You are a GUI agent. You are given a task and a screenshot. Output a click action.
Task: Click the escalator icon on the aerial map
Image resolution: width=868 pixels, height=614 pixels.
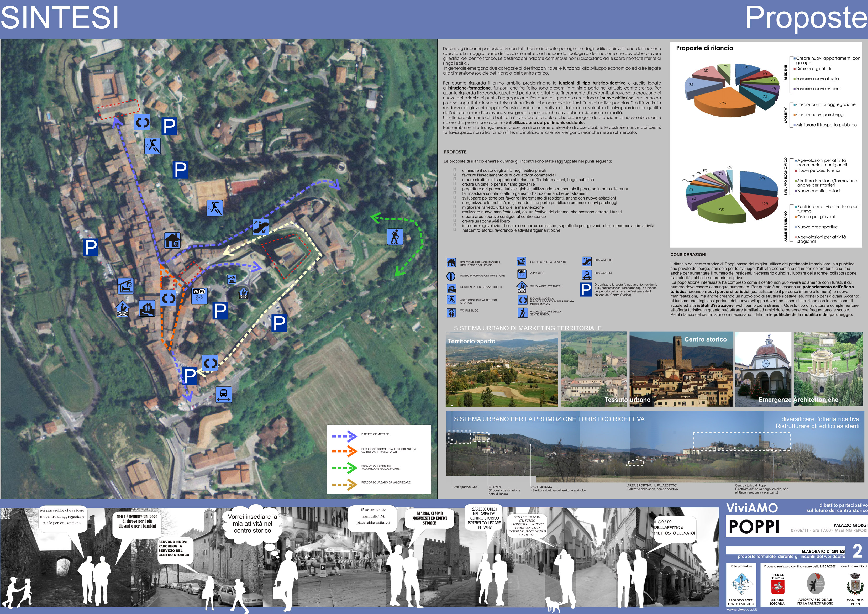coord(260,227)
